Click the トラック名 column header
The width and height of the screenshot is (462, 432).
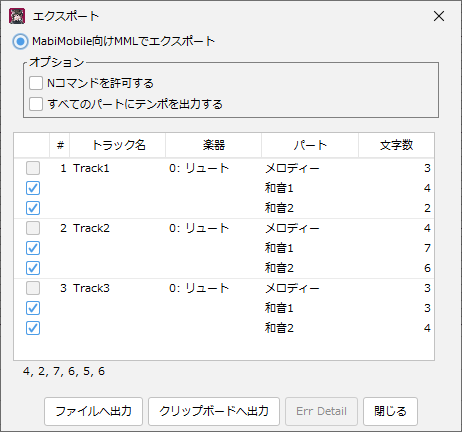point(118,145)
